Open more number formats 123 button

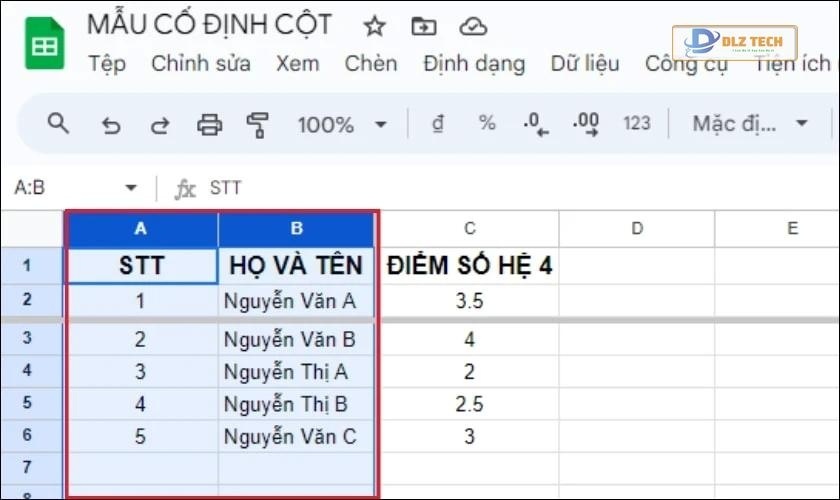click(x=636, y=124)
